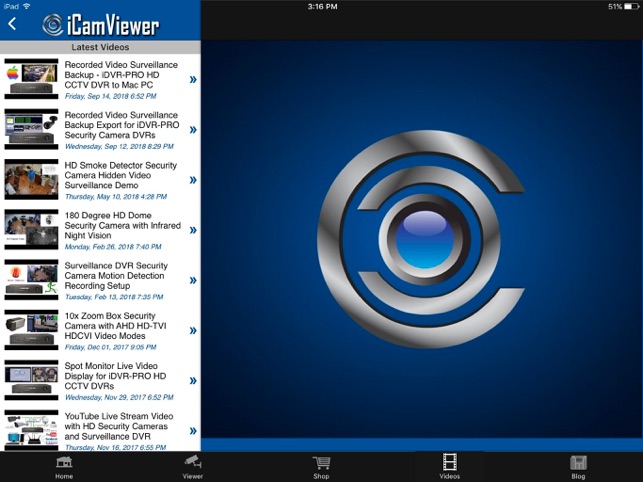Open thumbnail for 10x Zoom Box Camera
The image size is (643, 482).
[x=31, y=330]
